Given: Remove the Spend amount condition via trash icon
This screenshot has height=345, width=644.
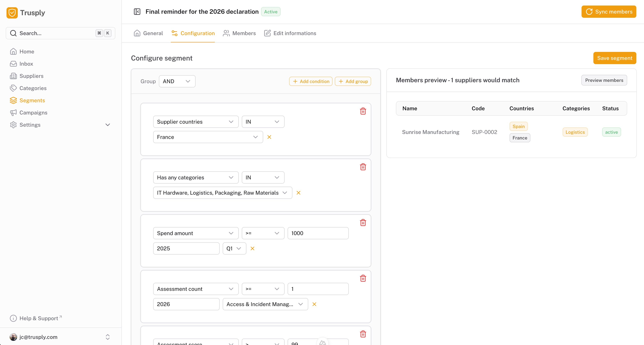Looking at the screenshot, I should click(363, 223).
